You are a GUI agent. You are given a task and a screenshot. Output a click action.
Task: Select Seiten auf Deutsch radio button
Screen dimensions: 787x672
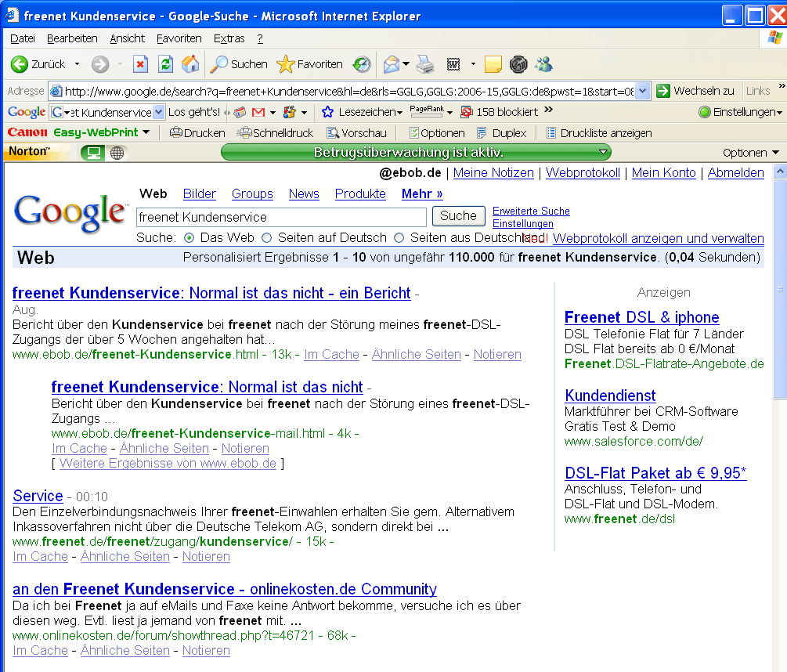click(x=266, y=238)
